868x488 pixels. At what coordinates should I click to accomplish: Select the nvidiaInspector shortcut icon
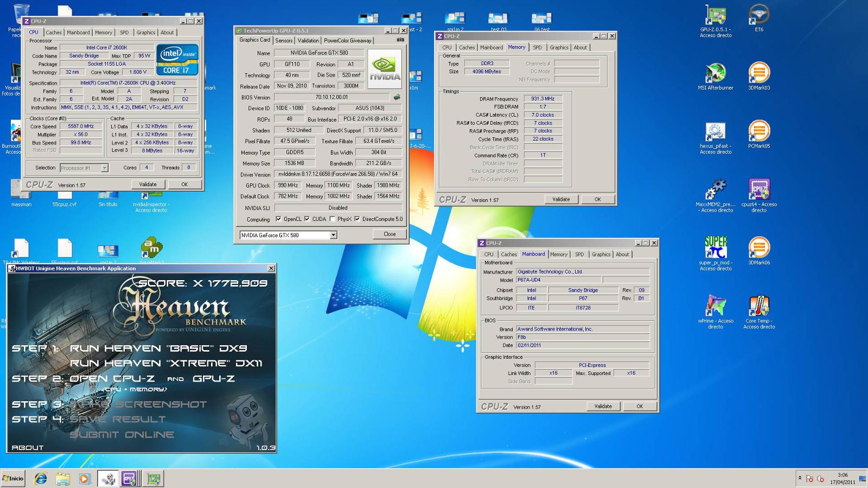(151, 201)
